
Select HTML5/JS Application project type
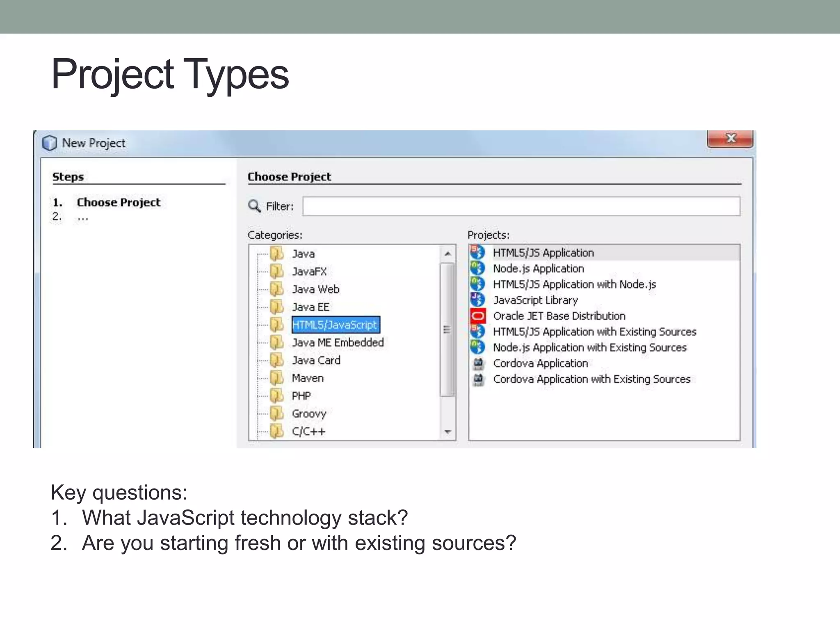click(x=543, y=253)
